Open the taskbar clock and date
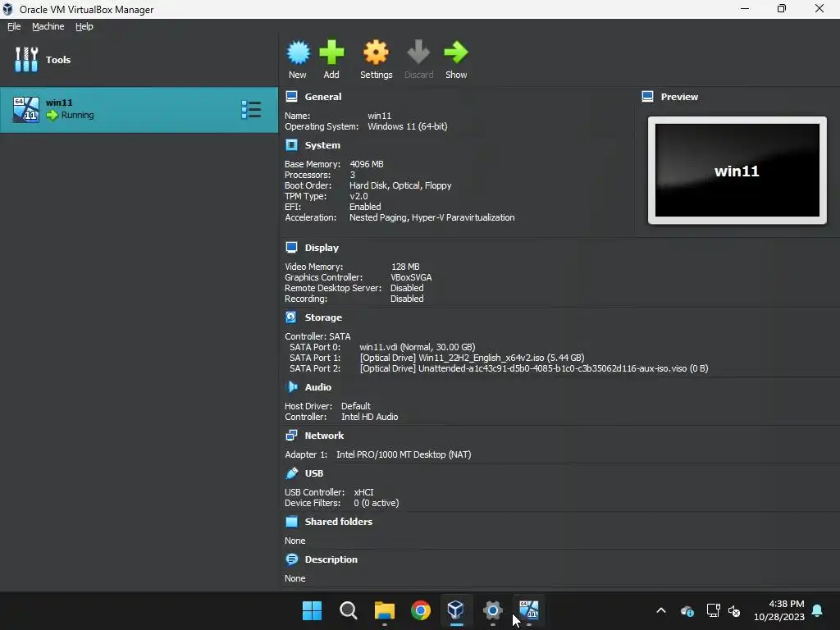 pos(779,610)
